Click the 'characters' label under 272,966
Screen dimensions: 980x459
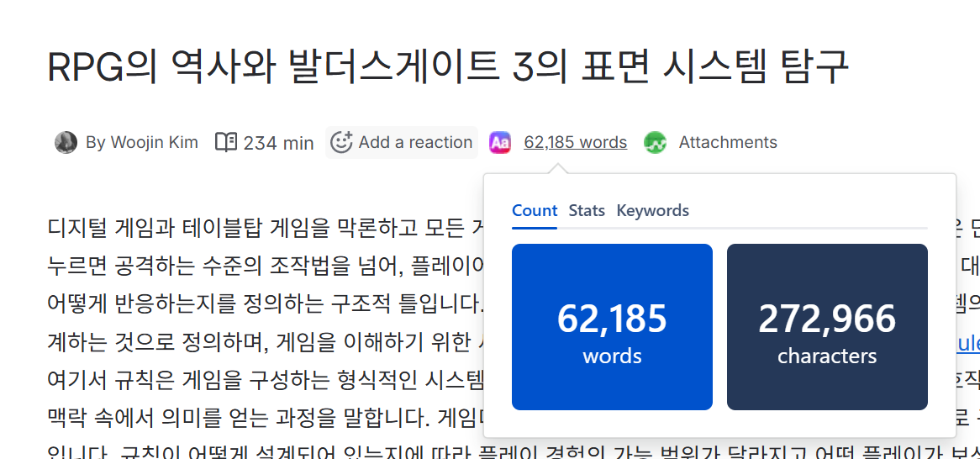tap(827, 356)
